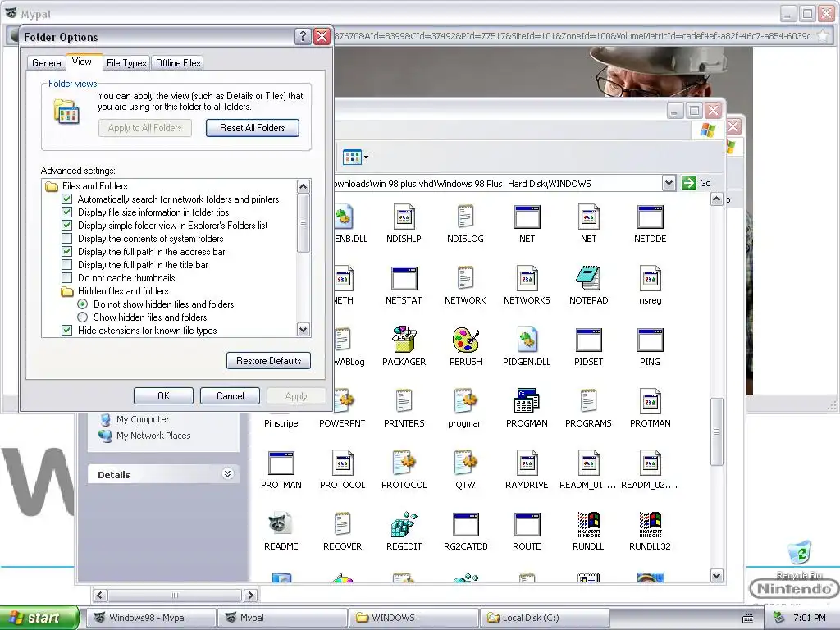Select the NETSTAT window icon

[x=404, y=279]
